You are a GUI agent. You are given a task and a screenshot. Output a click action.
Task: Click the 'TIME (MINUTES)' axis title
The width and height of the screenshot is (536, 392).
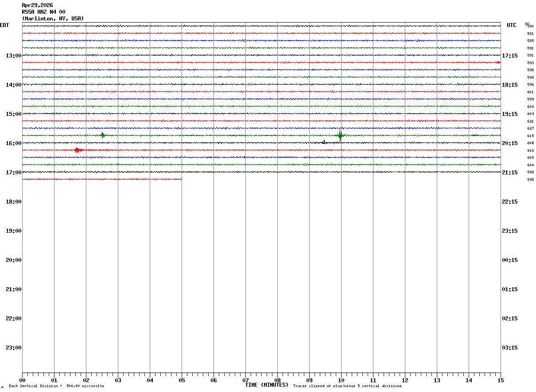point(267,385)
